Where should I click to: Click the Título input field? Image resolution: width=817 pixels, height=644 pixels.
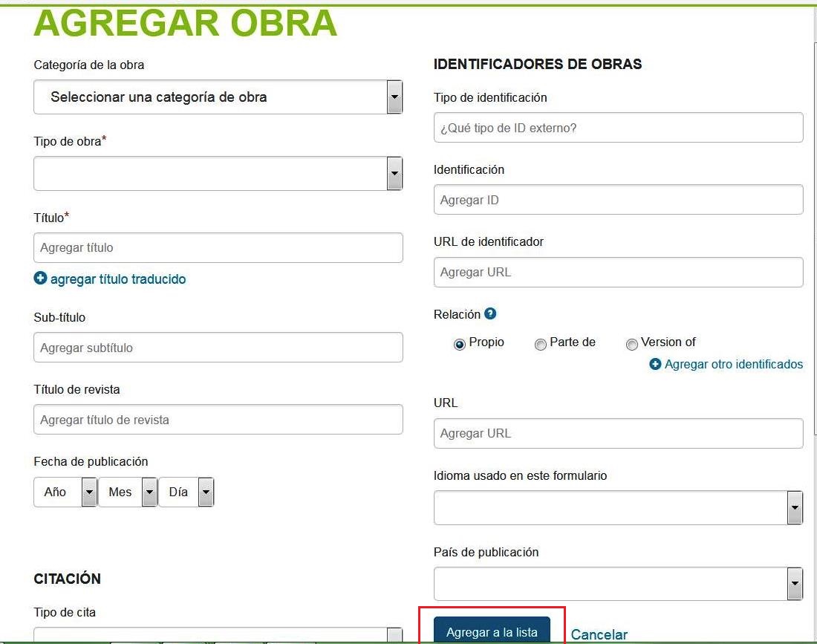(218, 248)
